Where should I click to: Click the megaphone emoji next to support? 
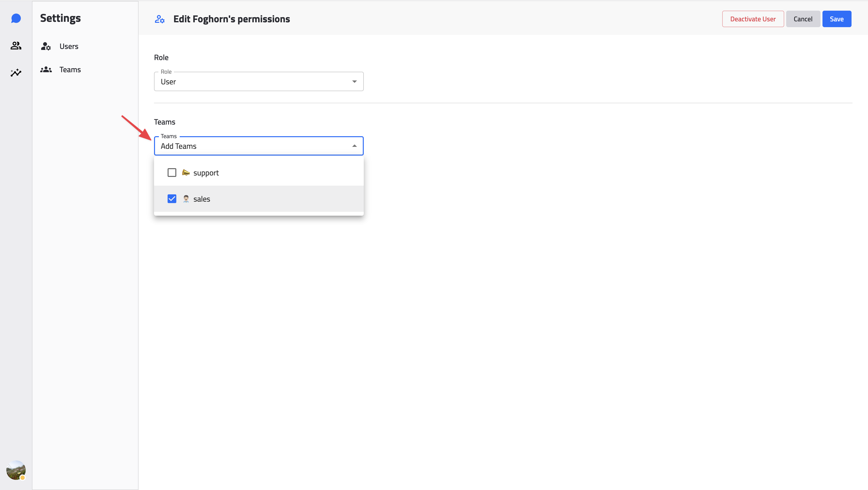[x=186, y=173]
